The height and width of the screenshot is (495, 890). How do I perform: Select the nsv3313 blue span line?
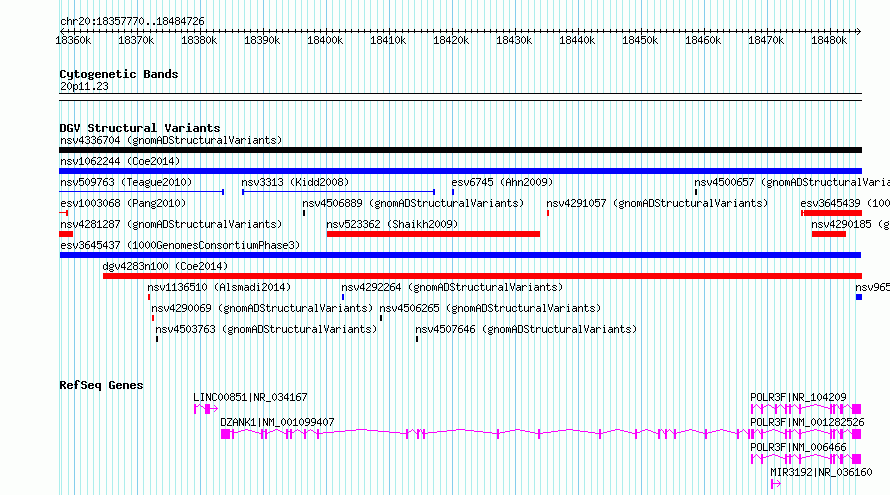tap(338, 192)
